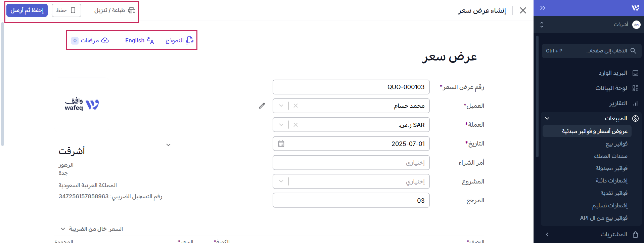Click the pencil edit icon beside customer
The height and width of the screenshot is (243, 644).
tap(262, 106)
